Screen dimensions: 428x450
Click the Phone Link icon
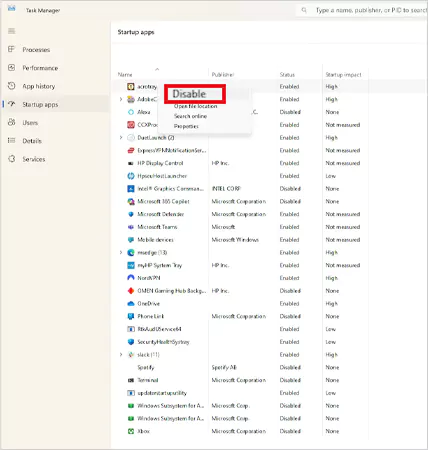[131, 316]
